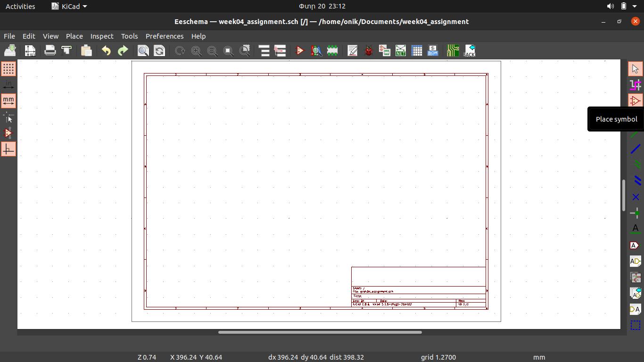Activate the Highlight net tool
This screenshot has width=644, height=362.
pyautogui.click(x=635, y=85)
